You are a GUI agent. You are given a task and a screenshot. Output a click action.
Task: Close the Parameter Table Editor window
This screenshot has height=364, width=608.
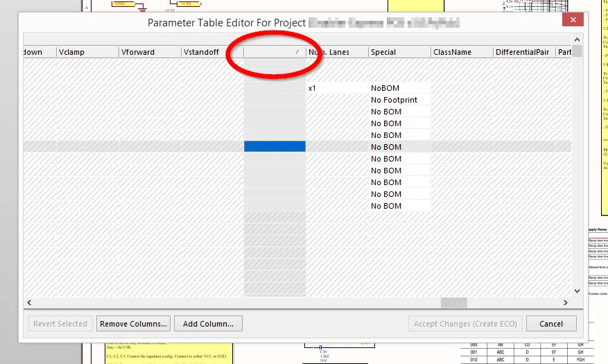572,21
